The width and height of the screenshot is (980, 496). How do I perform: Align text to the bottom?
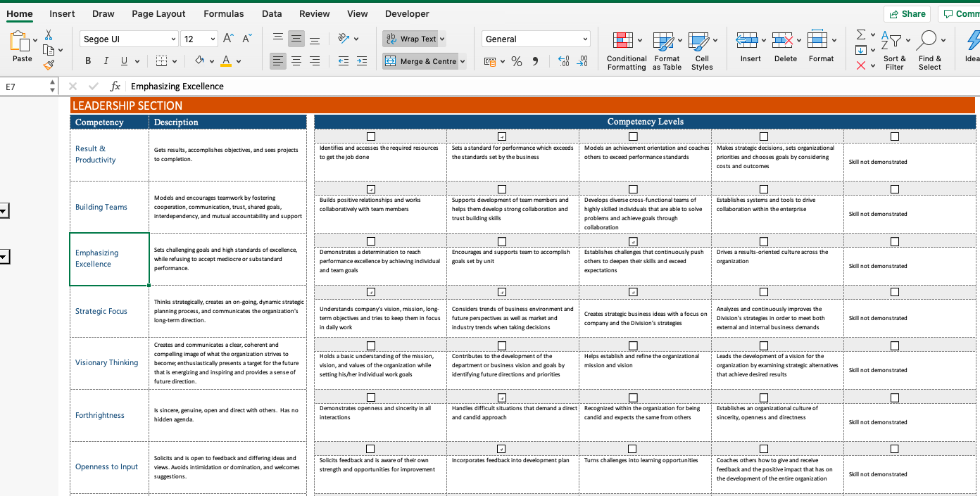[x=315, y=39]
